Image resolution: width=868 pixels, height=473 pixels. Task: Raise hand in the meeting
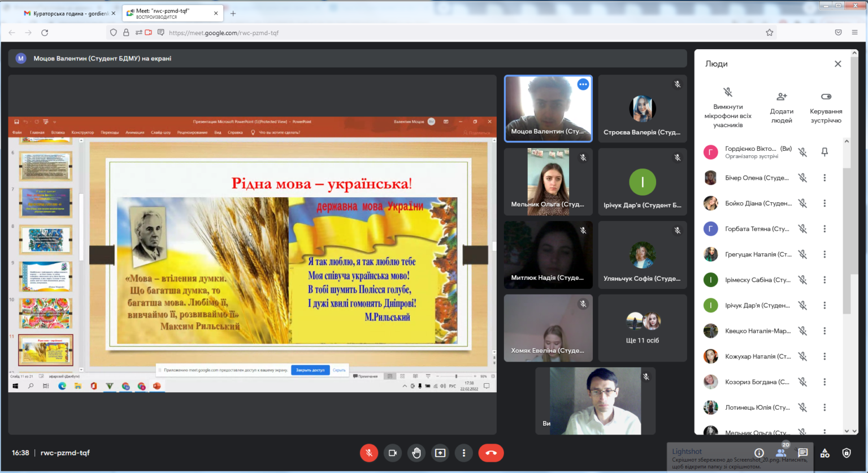pyautogui.click(x=416, y=453)
